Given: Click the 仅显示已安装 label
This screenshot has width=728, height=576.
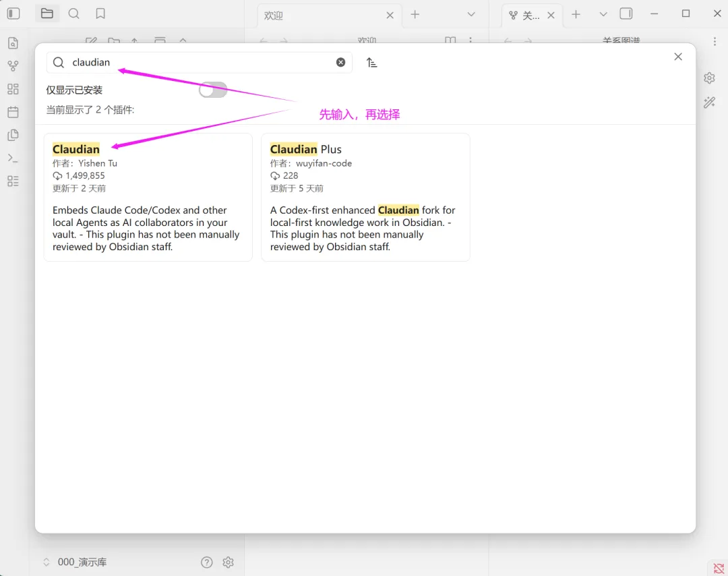Looking at the screenshot, I should (x=74, y=90).
